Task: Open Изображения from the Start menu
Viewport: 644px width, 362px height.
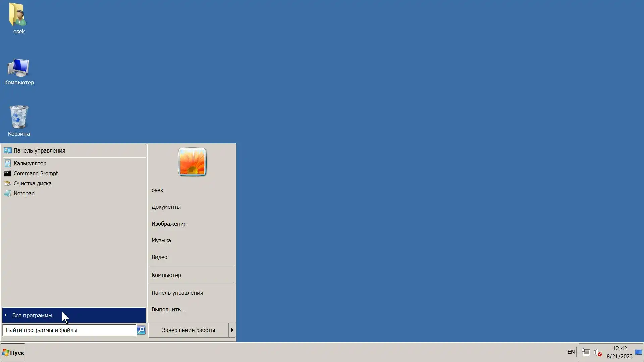Action: click(x=169, y=224)
